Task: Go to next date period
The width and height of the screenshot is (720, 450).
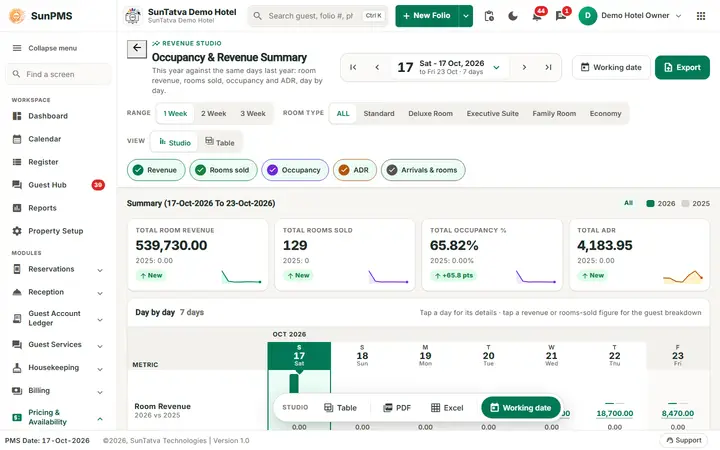Action: point(524,68)
